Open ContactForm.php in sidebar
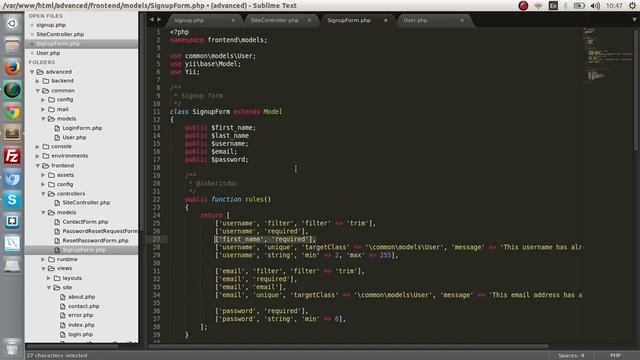The width and height of the screenshot is (640, 360). coord(85,222)
